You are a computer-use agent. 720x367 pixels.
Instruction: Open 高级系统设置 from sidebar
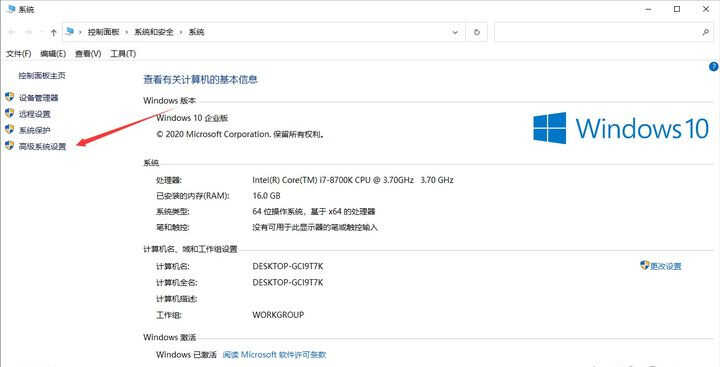coord(42,147)
